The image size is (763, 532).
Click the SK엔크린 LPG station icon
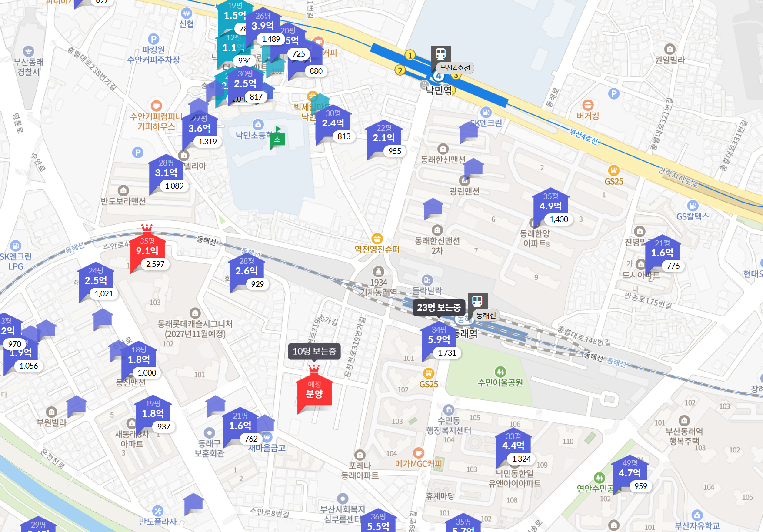[x=16, y=246]
